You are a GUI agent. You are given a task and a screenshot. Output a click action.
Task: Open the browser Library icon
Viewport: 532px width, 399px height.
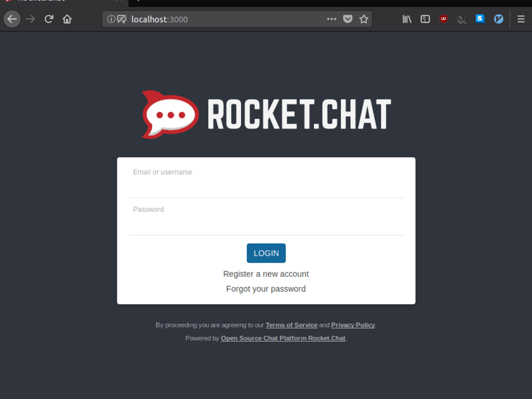(x=406, y=19)
